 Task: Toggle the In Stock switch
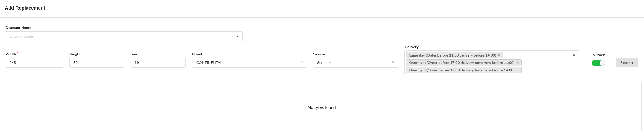click(x=598, y=63)
